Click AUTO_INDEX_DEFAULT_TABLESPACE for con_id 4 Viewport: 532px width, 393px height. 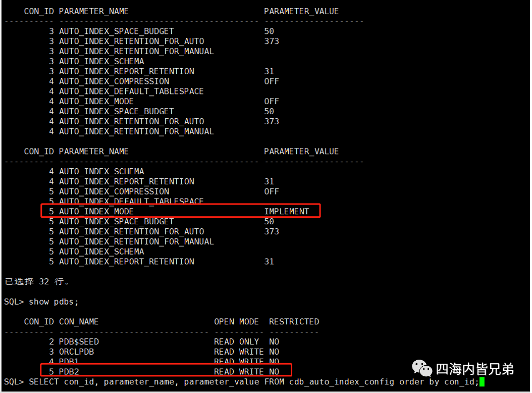point(131,91)
